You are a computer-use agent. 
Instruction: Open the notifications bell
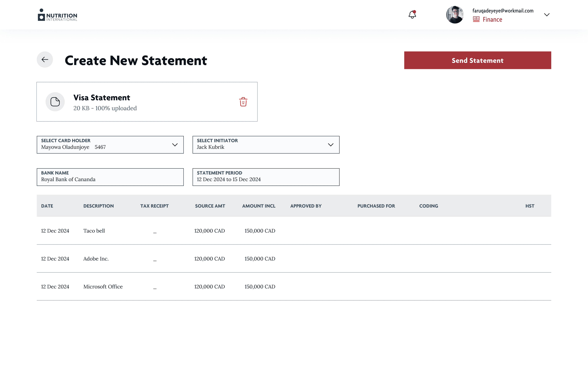(412, 15)
